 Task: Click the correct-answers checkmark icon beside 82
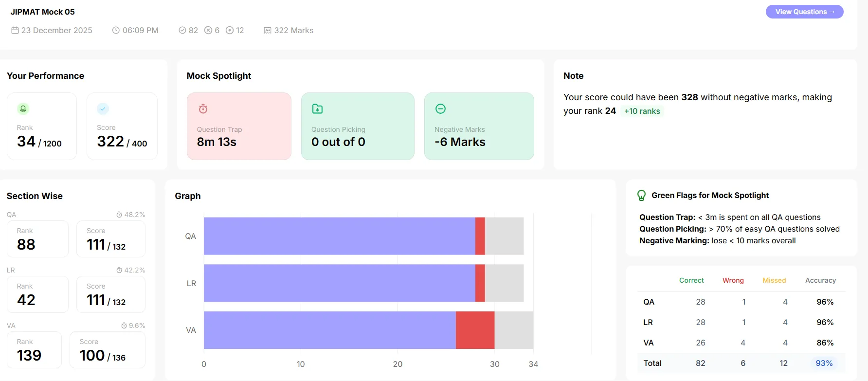(x=182, y=30)
